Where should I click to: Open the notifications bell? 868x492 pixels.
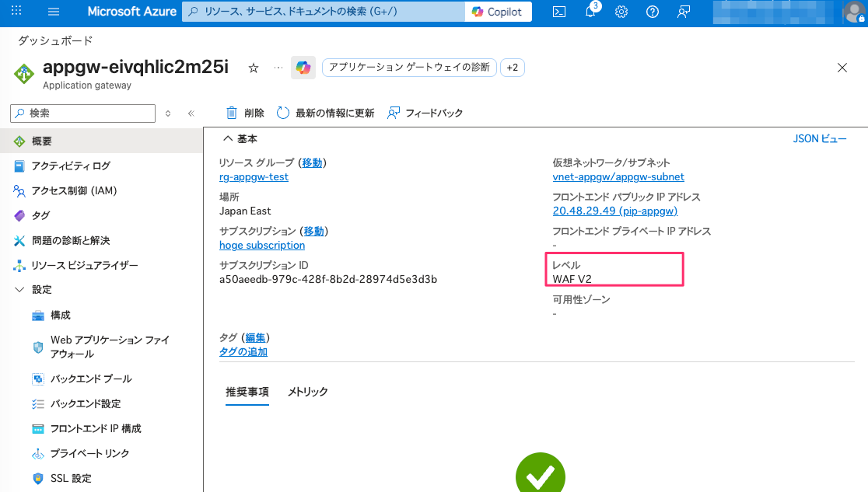pos(590,12)
